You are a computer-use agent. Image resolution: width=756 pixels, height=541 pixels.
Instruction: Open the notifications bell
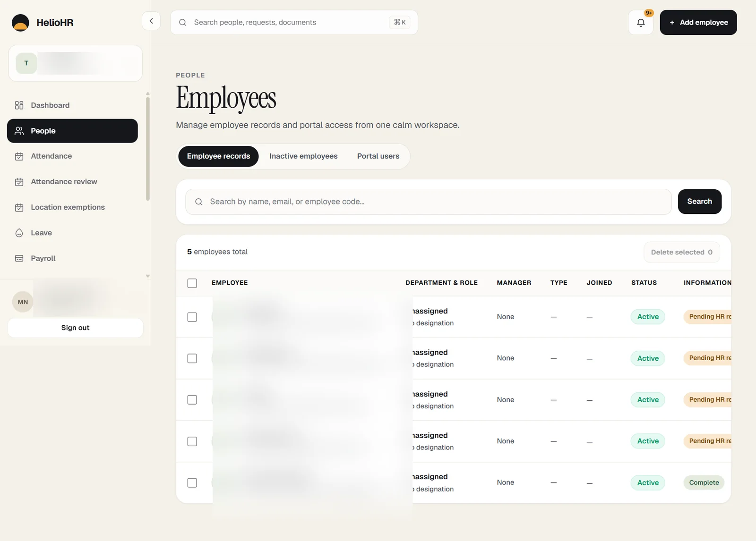641,23
